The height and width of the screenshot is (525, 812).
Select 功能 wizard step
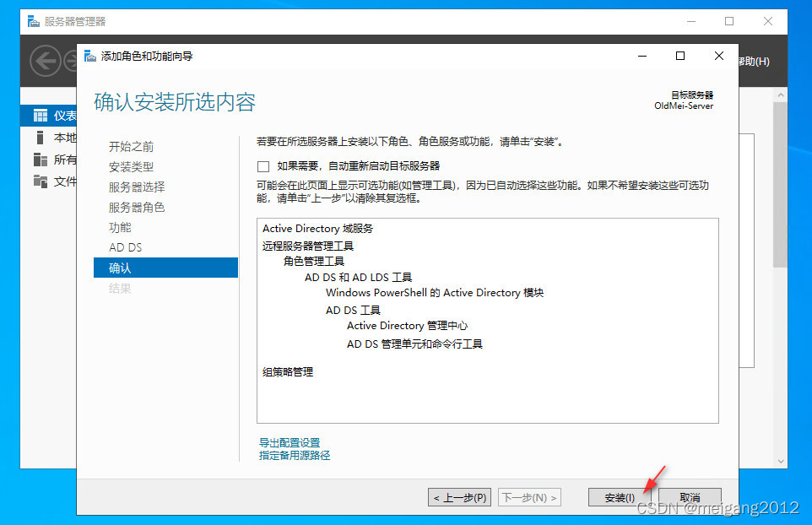pyautogui.click(x=120, y=227)
